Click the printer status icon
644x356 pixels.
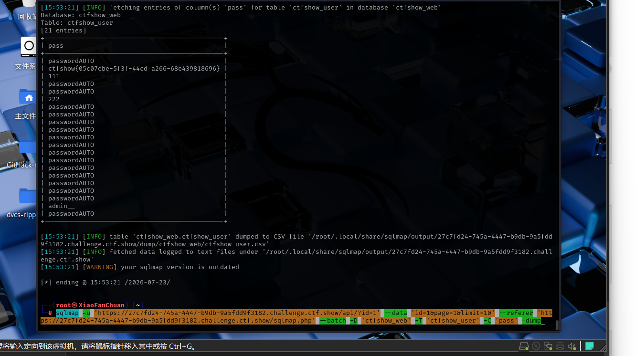coord(560,346)
